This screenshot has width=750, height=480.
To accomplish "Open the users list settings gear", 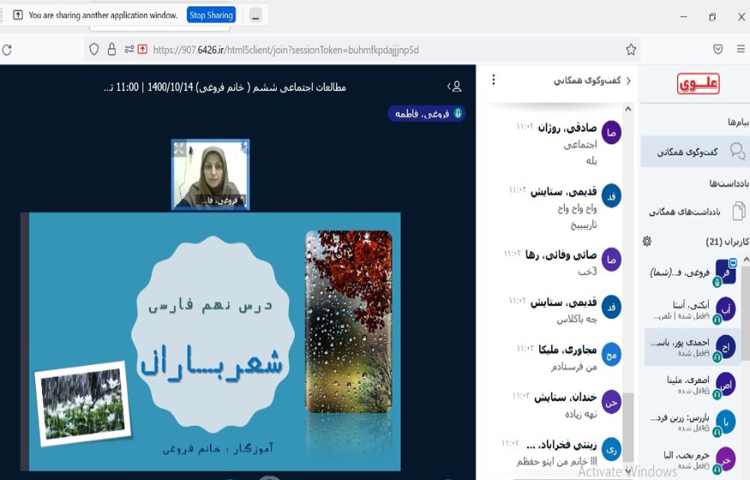I will tap(647, 241).
